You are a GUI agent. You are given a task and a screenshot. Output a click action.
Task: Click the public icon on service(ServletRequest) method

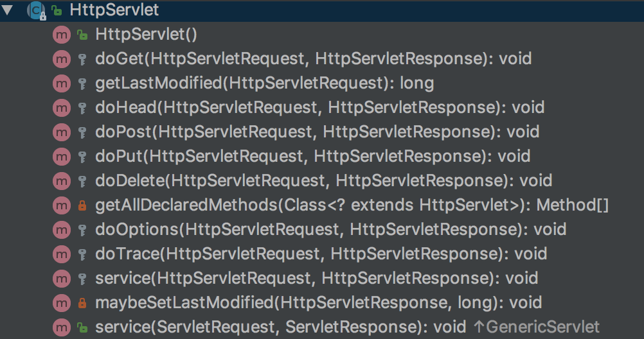coord(82,327)
